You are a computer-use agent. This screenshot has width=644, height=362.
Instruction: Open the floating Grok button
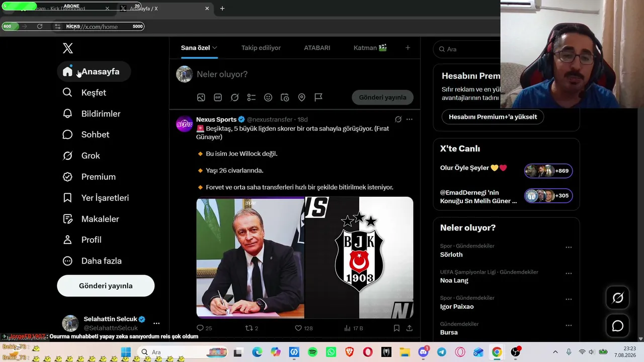618,298
